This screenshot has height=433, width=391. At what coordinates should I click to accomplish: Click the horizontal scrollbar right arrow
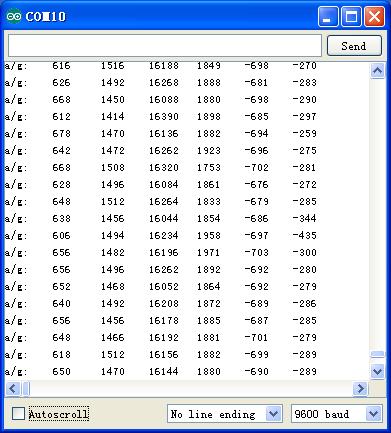tap(360, 388)
